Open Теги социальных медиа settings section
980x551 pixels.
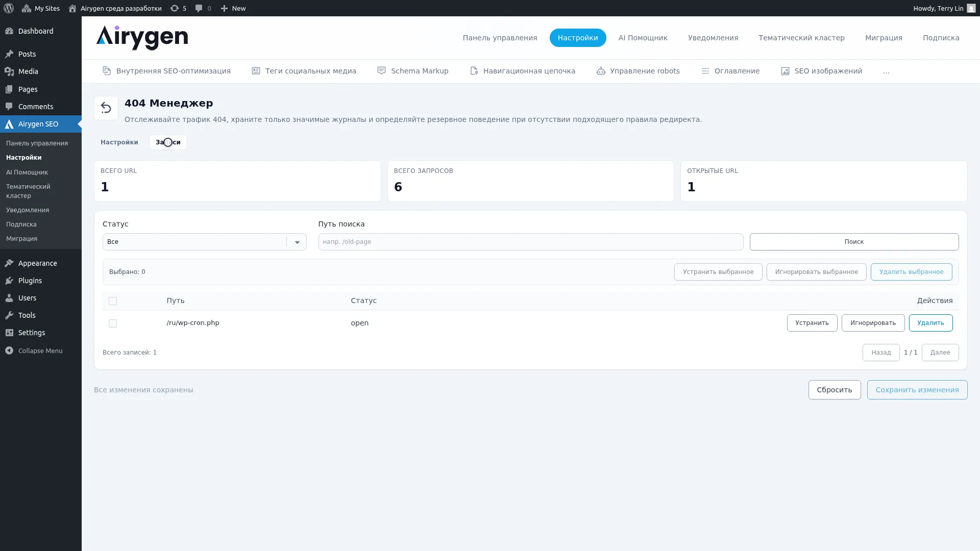coord(304,71)
